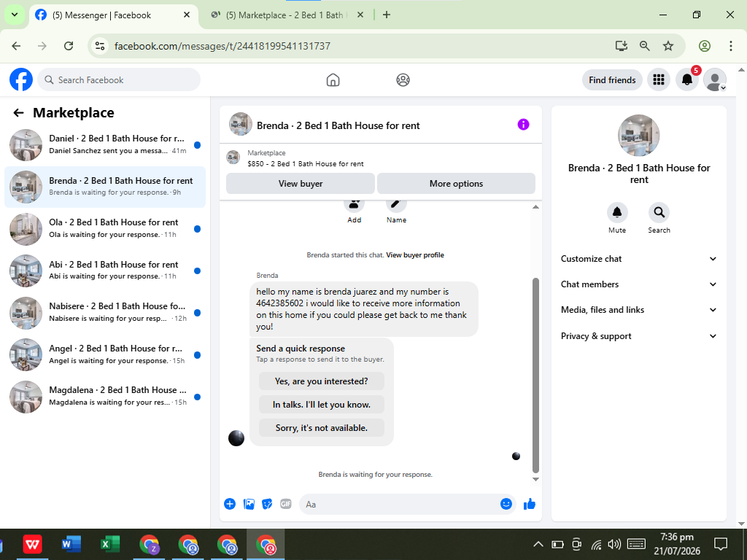Click the Aa message input box
Viewport: 747px width, 560px height.
(x=400, y=505)
